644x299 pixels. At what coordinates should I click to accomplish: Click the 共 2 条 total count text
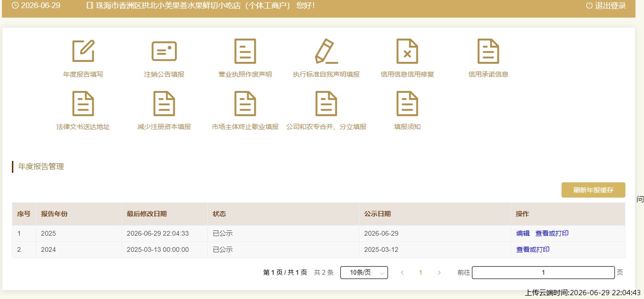pos(324,272)
